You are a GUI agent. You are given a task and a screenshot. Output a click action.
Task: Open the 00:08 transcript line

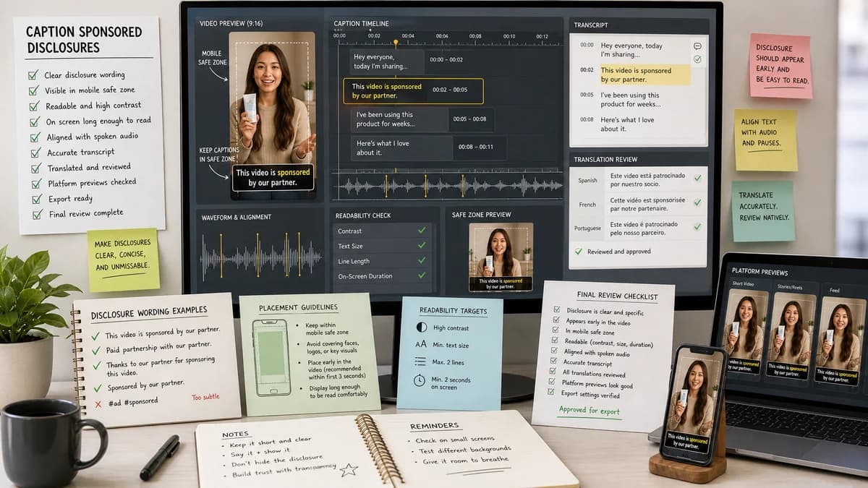(x=626, y=124)
